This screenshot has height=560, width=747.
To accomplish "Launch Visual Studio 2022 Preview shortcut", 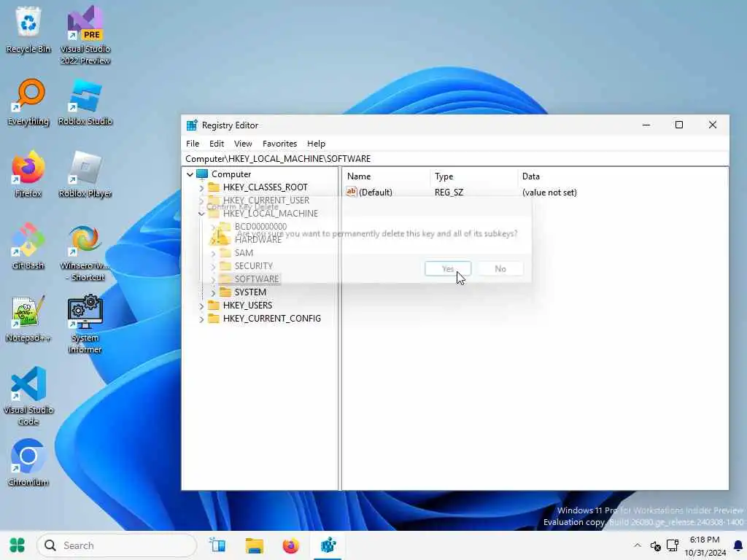I will click(85, 35).
